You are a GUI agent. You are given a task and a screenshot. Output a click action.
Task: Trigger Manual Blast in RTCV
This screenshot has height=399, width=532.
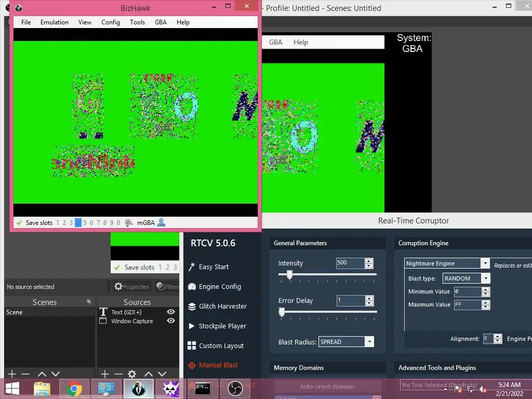pos(213,365)
